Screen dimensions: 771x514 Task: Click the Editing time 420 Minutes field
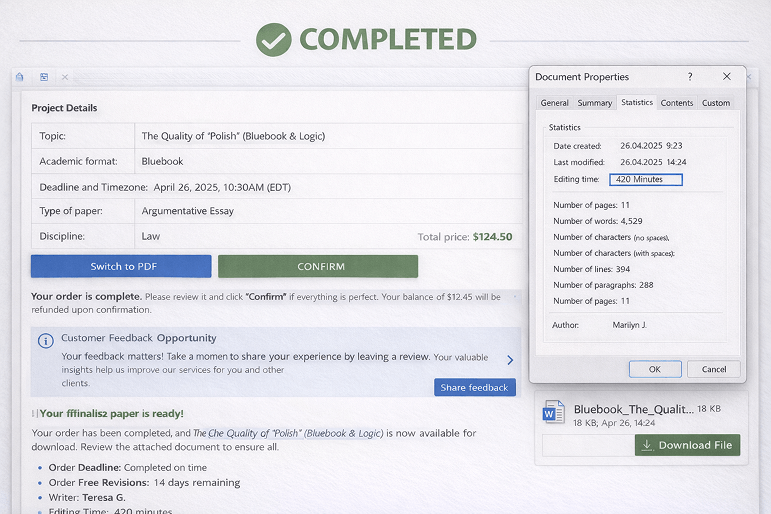(645, 179)
